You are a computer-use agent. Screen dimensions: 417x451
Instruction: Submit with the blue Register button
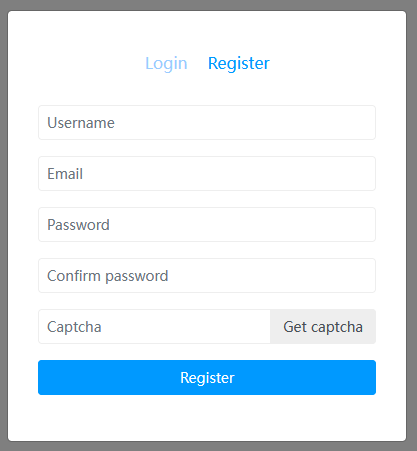pos(207,377)
